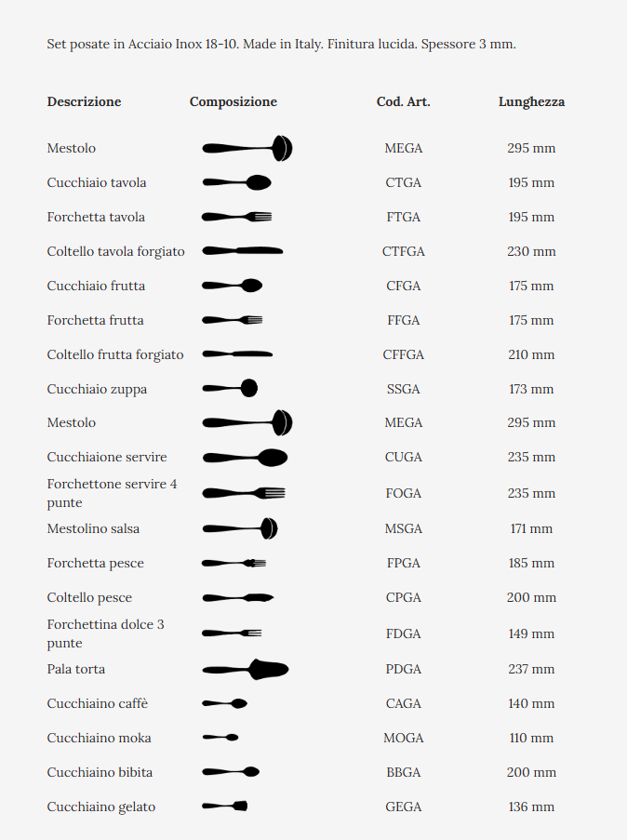Click the Coltello tavola forgiato knife icon

[x=242, y=251]
